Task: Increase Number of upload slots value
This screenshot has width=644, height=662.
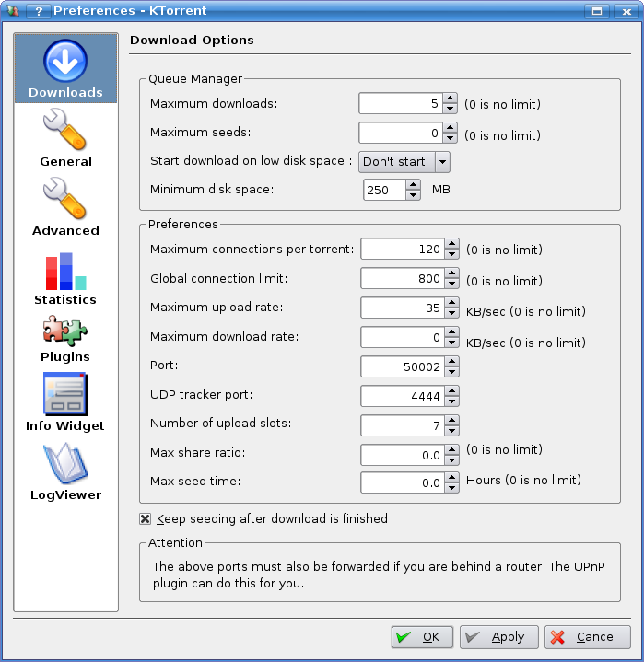Action: [x=451, y=421]
